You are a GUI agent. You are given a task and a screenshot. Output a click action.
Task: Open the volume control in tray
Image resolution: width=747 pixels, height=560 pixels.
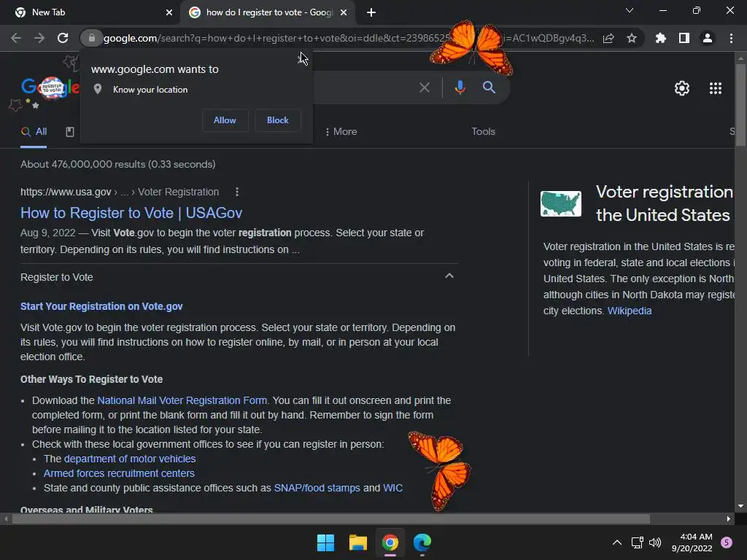655,542
